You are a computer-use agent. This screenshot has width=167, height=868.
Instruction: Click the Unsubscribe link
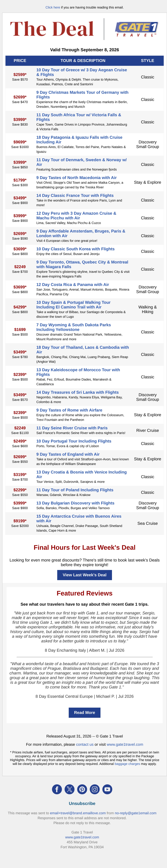pos(82,803)
